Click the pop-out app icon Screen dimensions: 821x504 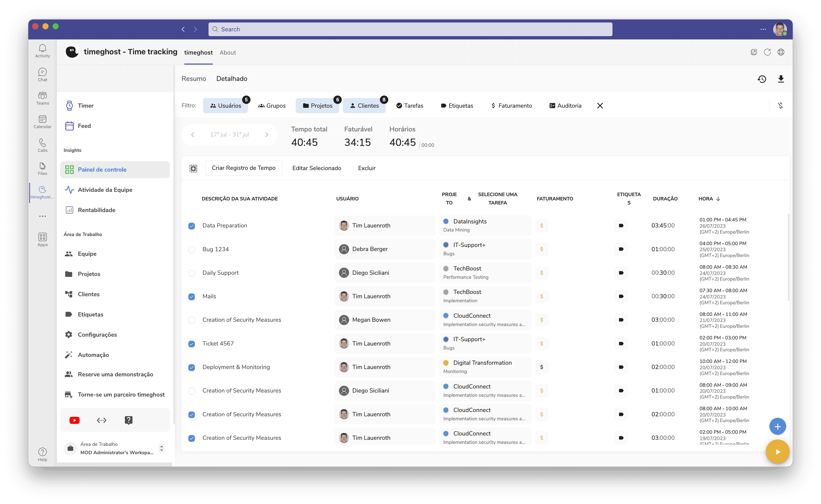tap(754, 52)
